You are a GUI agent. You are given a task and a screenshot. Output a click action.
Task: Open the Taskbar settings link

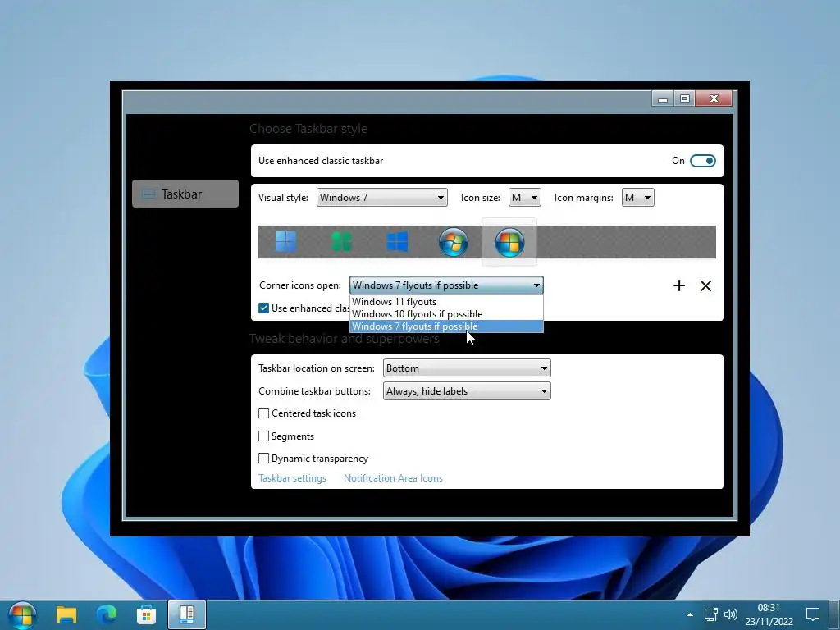pyautogui.click(x=292, y=478)
